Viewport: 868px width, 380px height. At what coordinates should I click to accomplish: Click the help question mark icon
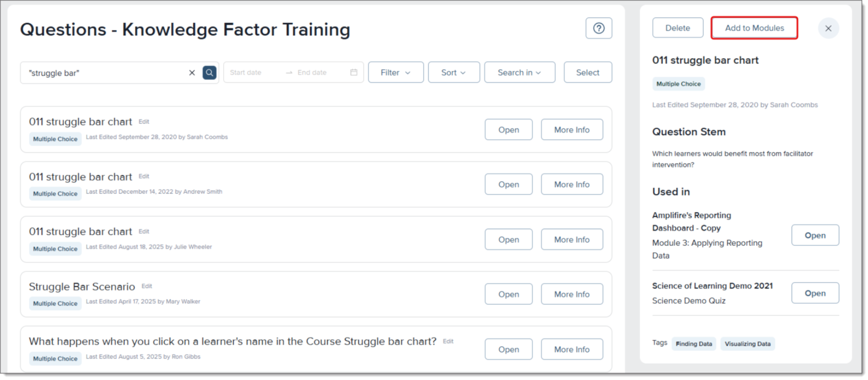[599, 28]
